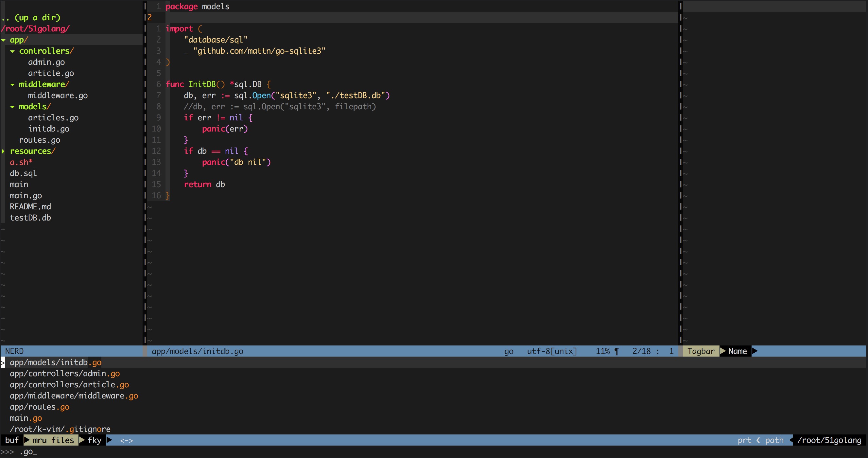This screenshot has height=458, width=868.
Task: Click the Tagbar status label
Action: [701, 351]
